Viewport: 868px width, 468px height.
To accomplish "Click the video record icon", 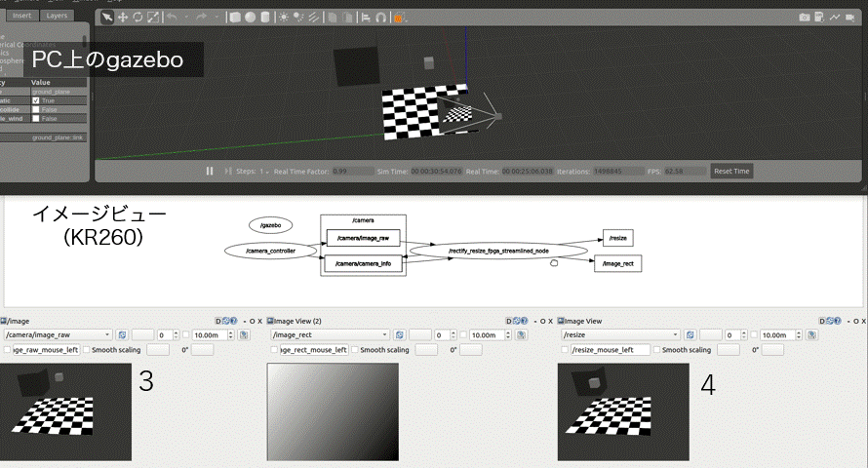I will (x=849, y=18).
